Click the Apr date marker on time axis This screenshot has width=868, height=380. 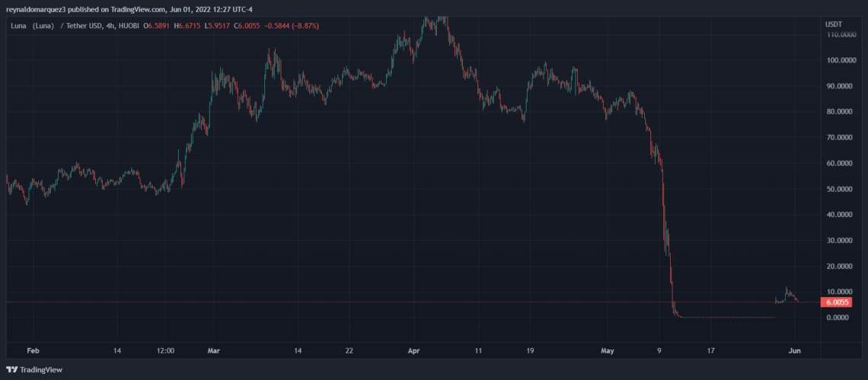(413, 351)
